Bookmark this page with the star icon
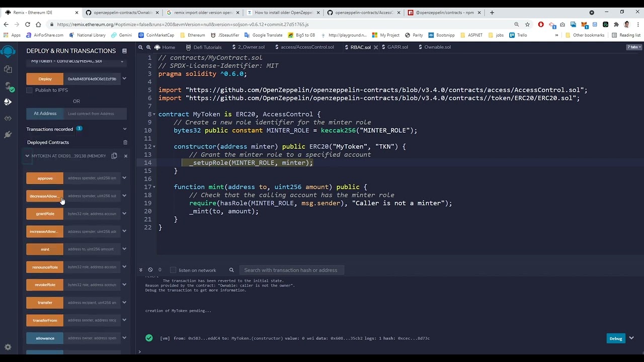This screenshot has width=644, height=362. click(527, 24)
